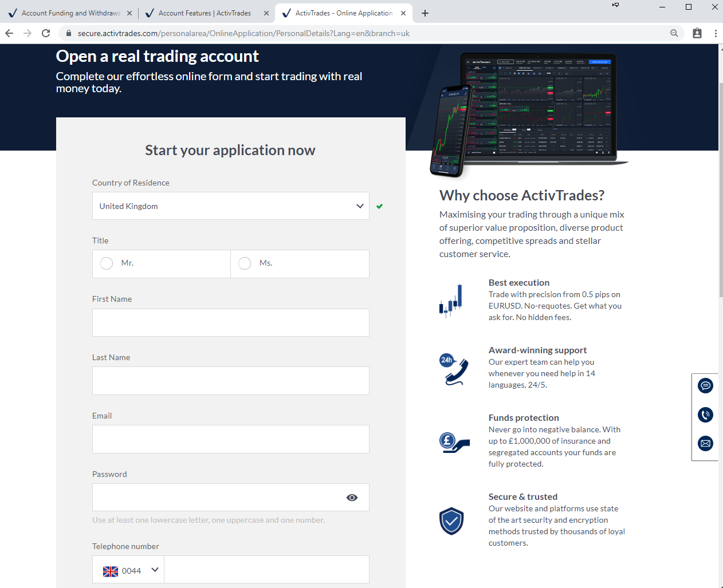The height and width of the screenshot is (588, 723).
Task: Maximize the browser window
Action: pyautogui.click(x=689, y=7)
